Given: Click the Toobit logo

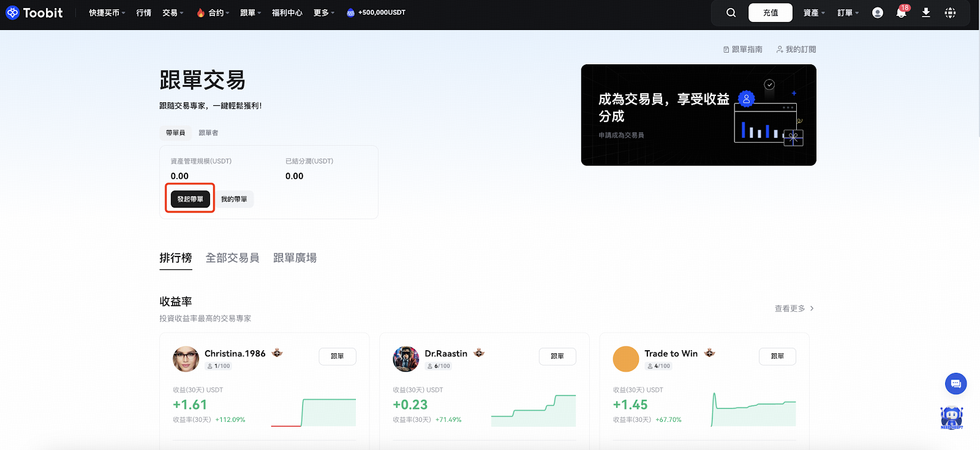Looking at the screenshot, I should pyautogui.click(x=34, y=13).
